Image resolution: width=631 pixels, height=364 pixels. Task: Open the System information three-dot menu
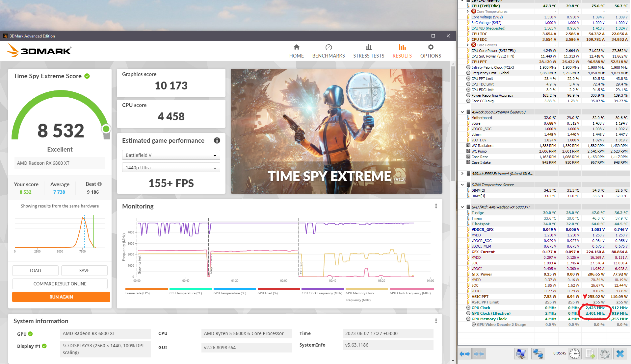pyautogui.click(x=436, y=321)
